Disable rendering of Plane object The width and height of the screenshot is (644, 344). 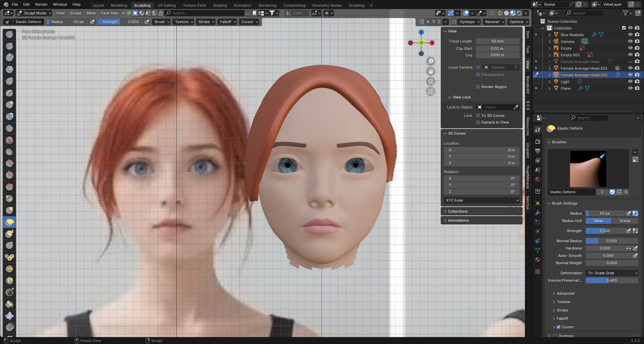tap(637, 88)
